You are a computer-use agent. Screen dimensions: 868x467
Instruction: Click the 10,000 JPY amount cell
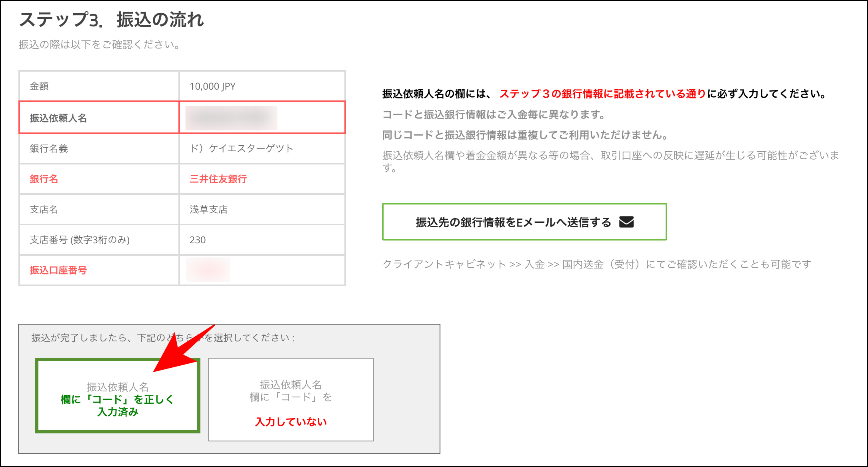click(213, 85)
